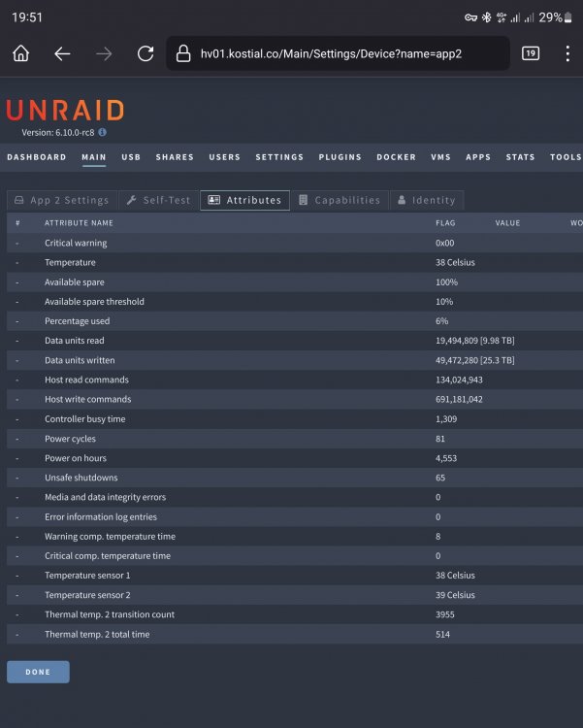Click the 0x00 critical warning value
Image resolution: width=583 pixels, height=728 pixels.
tap(444, 243)
